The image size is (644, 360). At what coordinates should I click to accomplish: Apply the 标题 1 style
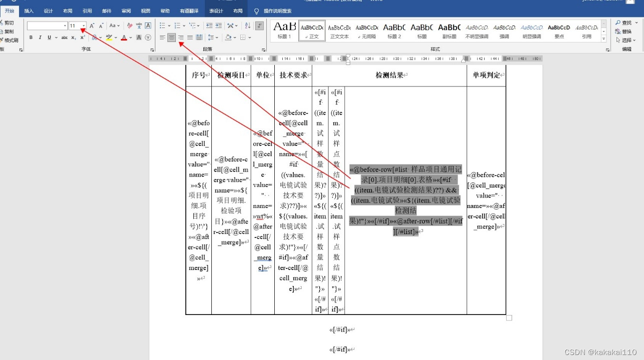284,30
